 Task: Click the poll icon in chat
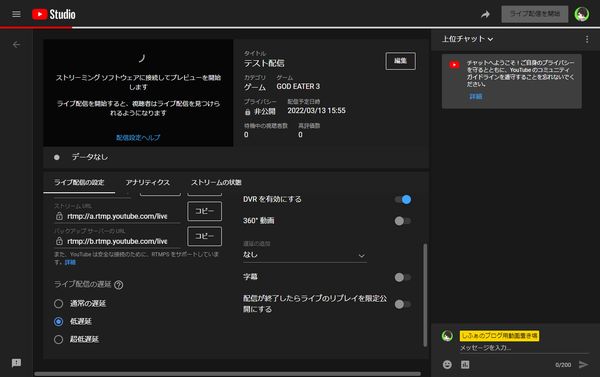coord(465,364)
